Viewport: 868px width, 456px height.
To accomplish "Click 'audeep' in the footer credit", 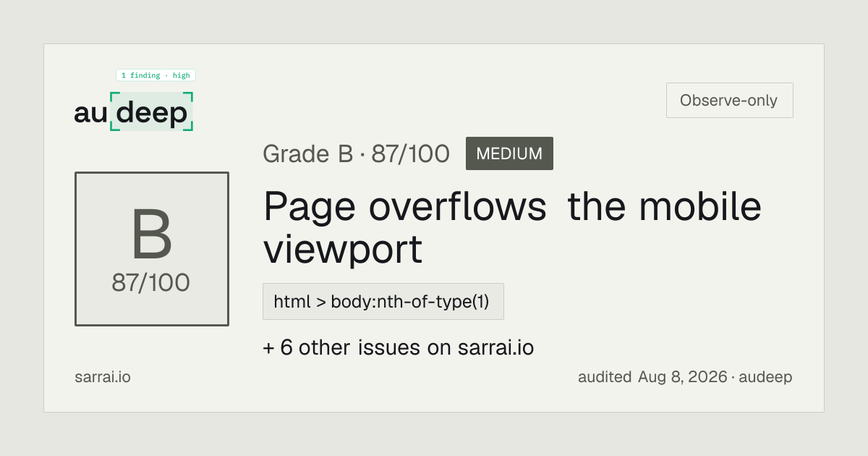I will 766,377.
